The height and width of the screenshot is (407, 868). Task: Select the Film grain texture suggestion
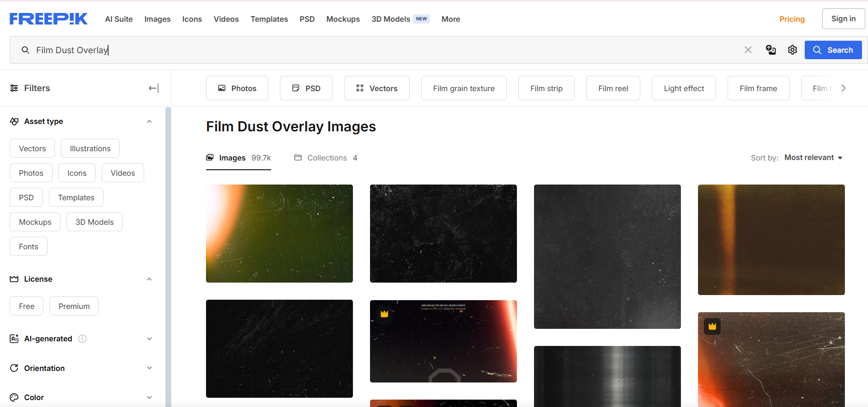464,88
